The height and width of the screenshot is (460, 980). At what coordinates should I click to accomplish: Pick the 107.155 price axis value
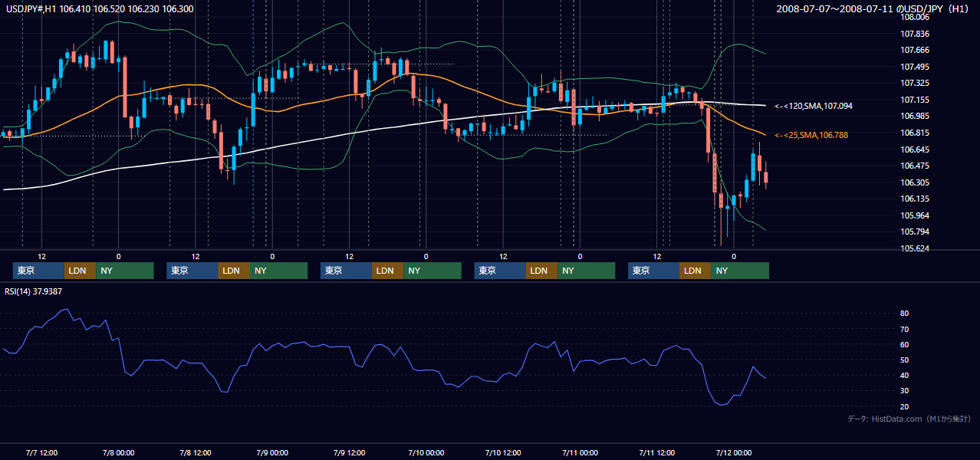914,100
